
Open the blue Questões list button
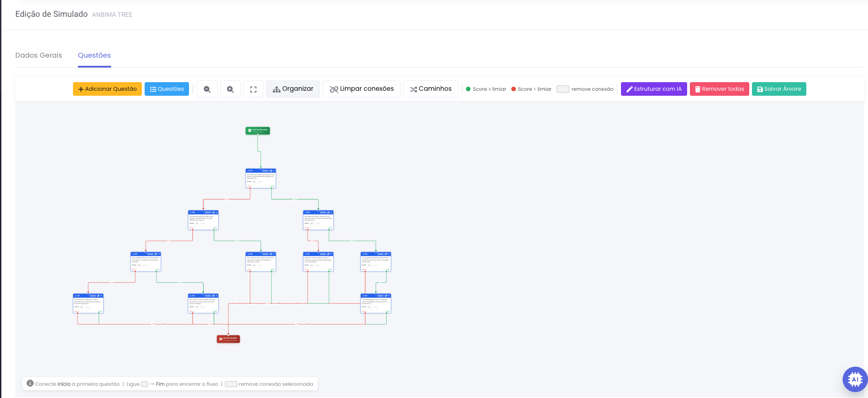(167, 89)
